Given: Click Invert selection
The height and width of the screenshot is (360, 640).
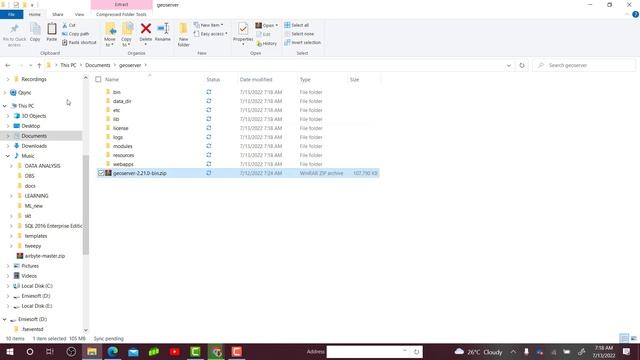Looking at the screenshot, I should pos(302,42).
